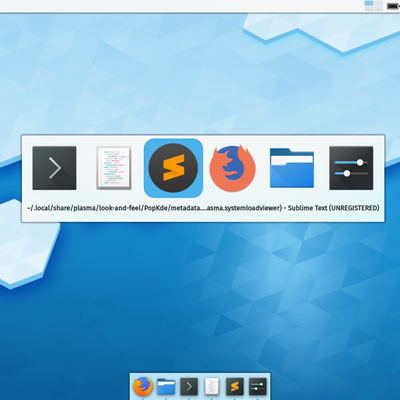The height and width of the screenshot is (400, 400).
Task: Launch the file manager from the dock
Action: [x=166, y=386]
